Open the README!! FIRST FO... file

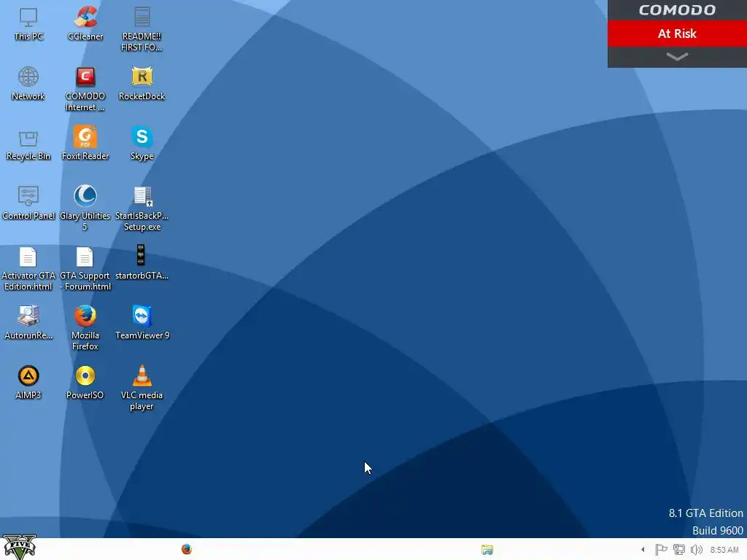pyautogui.click(x=142, y=29)
